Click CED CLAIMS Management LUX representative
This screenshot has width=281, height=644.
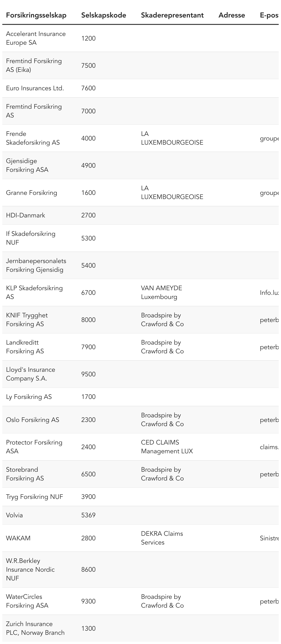tap(167, 447)
